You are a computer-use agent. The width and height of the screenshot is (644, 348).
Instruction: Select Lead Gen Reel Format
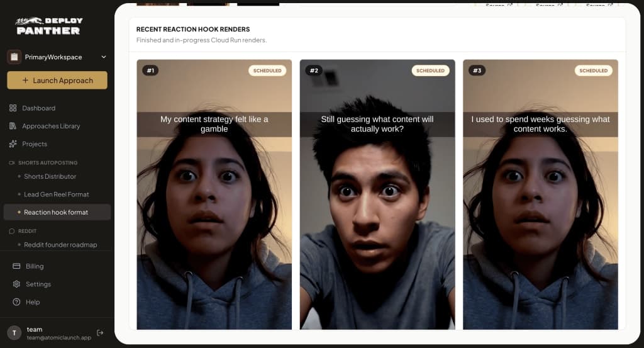pyautogui.click(x=57, y=194)
